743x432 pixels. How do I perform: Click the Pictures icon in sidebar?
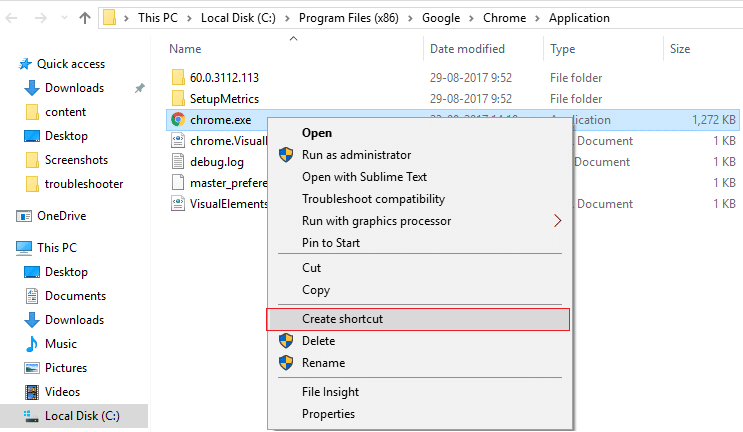coord(32,368)
